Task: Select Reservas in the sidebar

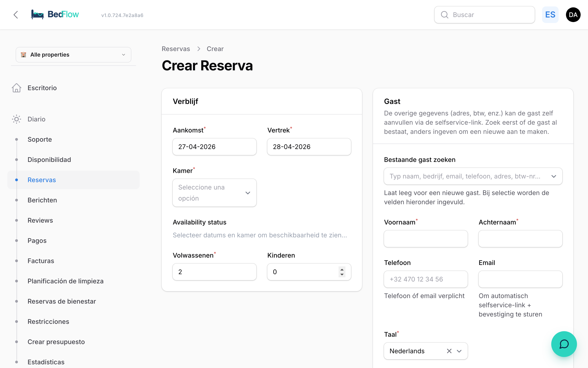Action: click(73, 180)
